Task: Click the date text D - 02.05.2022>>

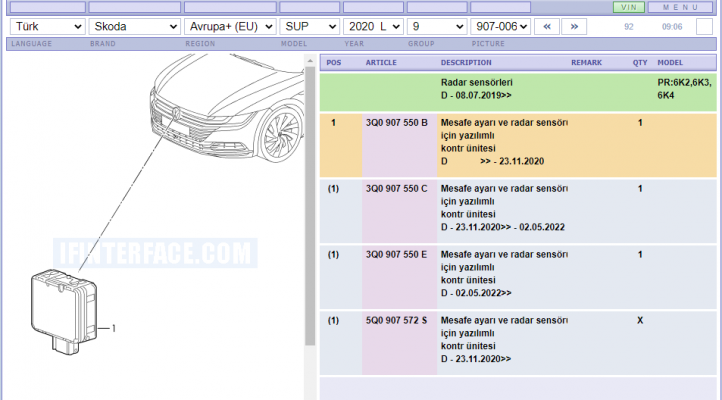Action: tap(476, 293)
